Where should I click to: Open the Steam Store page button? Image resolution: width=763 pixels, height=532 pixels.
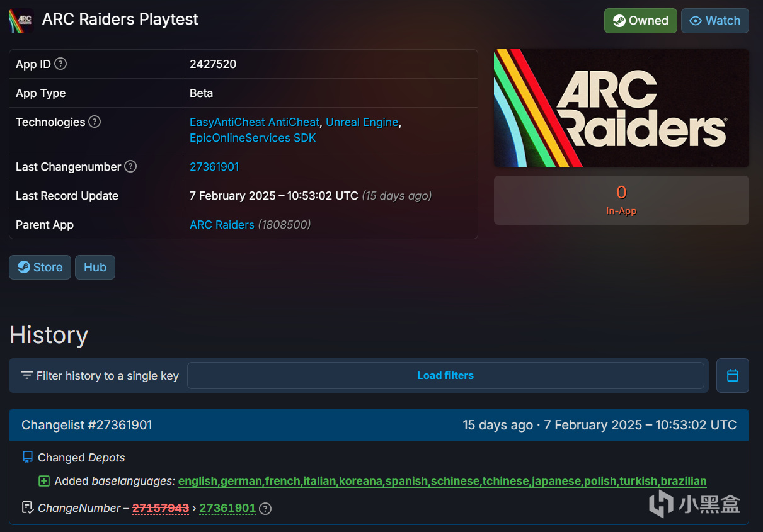tap(40, 267)
